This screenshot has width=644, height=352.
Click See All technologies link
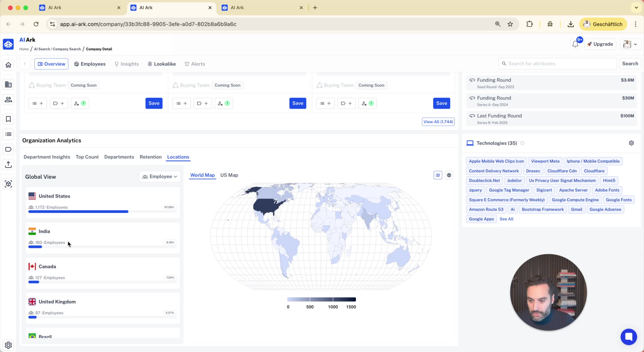(x=506, y=219)
